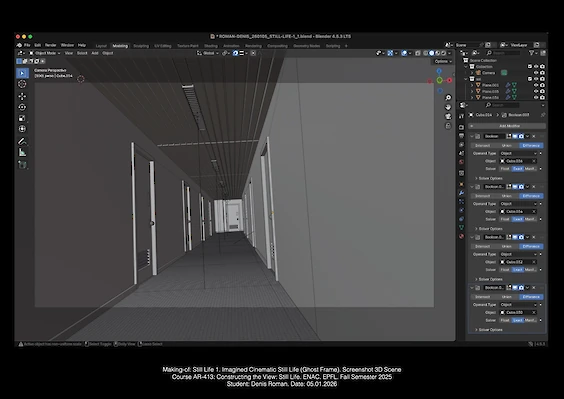This screenshot has height=399, width=564.
Task: Activate the Scale tool
Action: tap(22, 118)
